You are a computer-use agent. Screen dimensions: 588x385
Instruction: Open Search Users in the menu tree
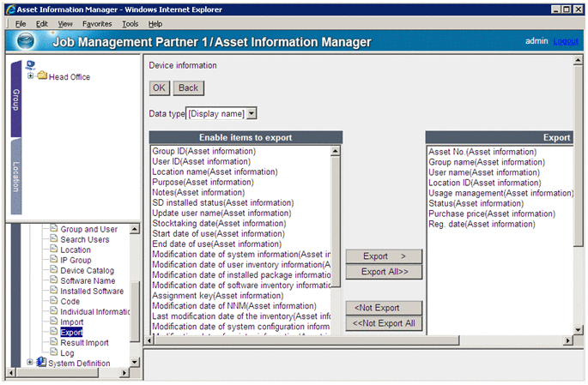coord(85,239)
